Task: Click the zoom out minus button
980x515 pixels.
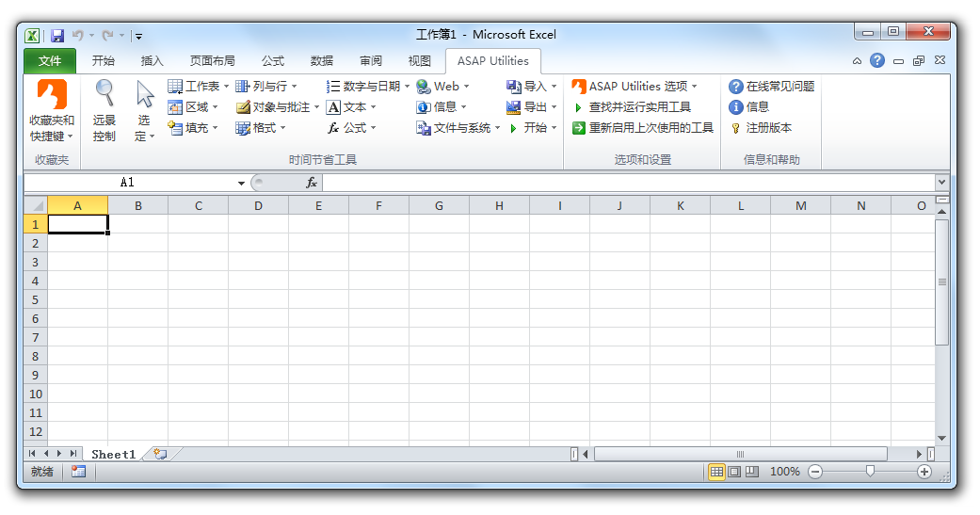Action: (815, 472)
